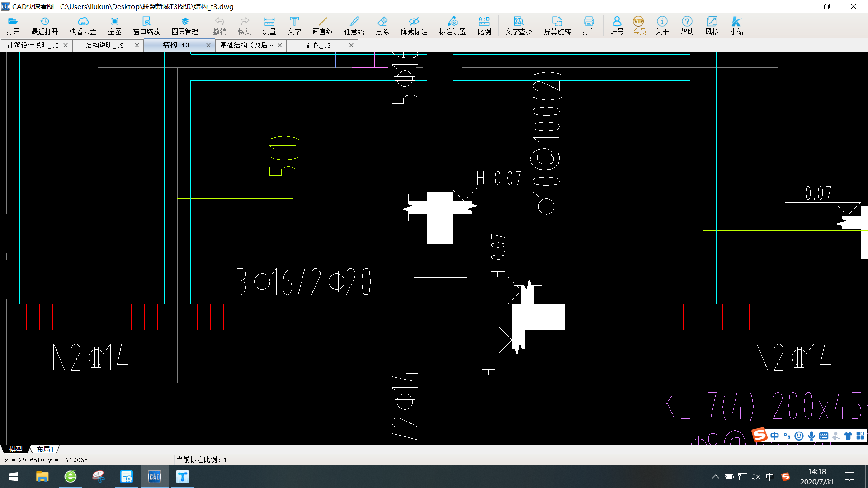This screenshot has height=488, width=868.
Task: Open Sogou IME toolbox grid icon
Action: click(860, 436)
